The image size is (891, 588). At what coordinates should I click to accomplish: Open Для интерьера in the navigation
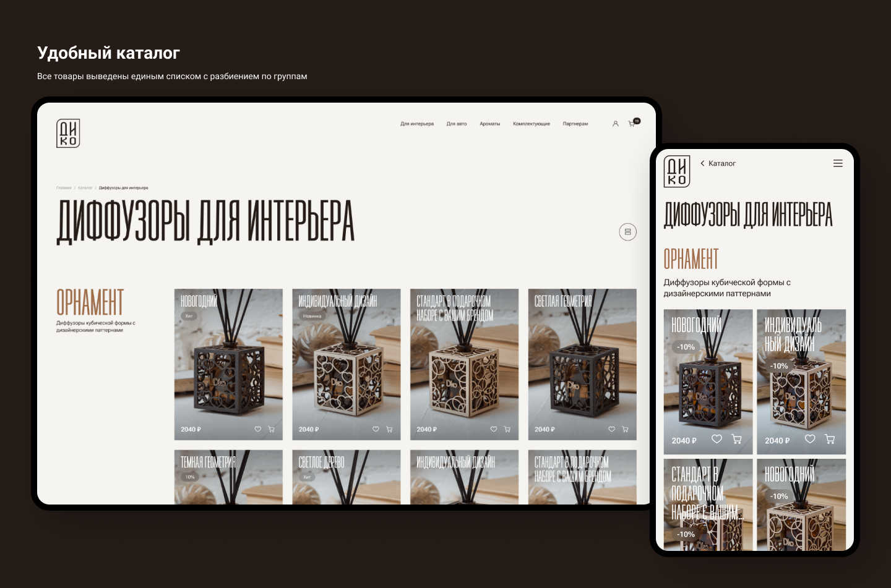[x=417, y=124]
